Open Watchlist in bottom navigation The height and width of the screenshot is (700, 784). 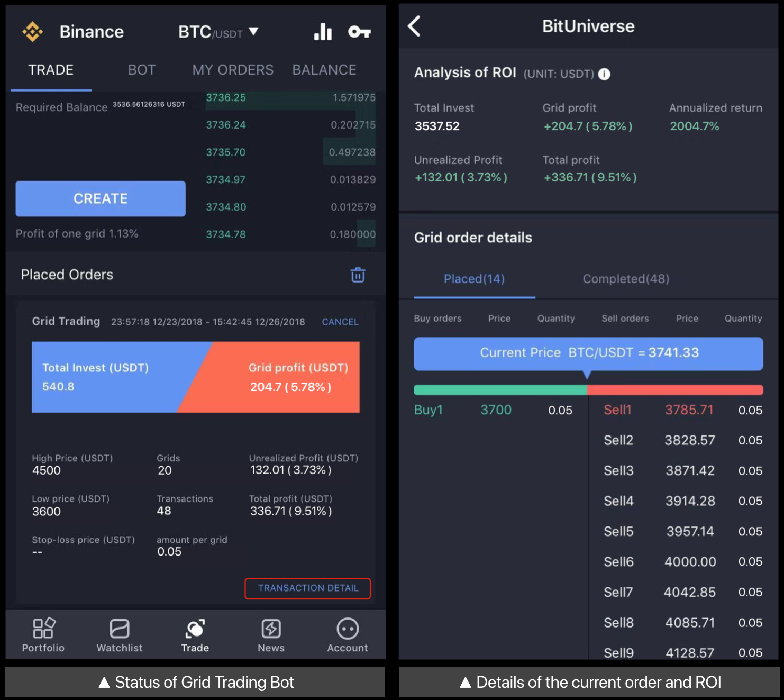[x=120, y=635]
